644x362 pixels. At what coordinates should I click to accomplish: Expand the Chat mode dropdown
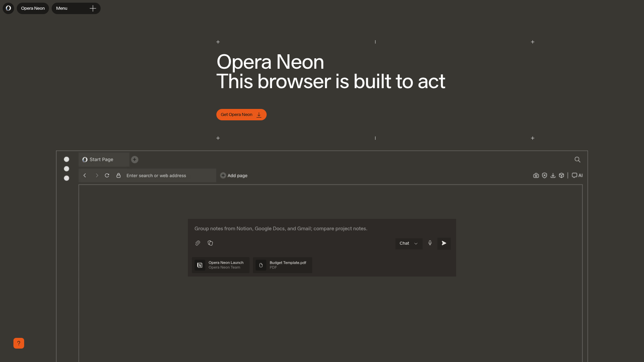coord(409,243)
